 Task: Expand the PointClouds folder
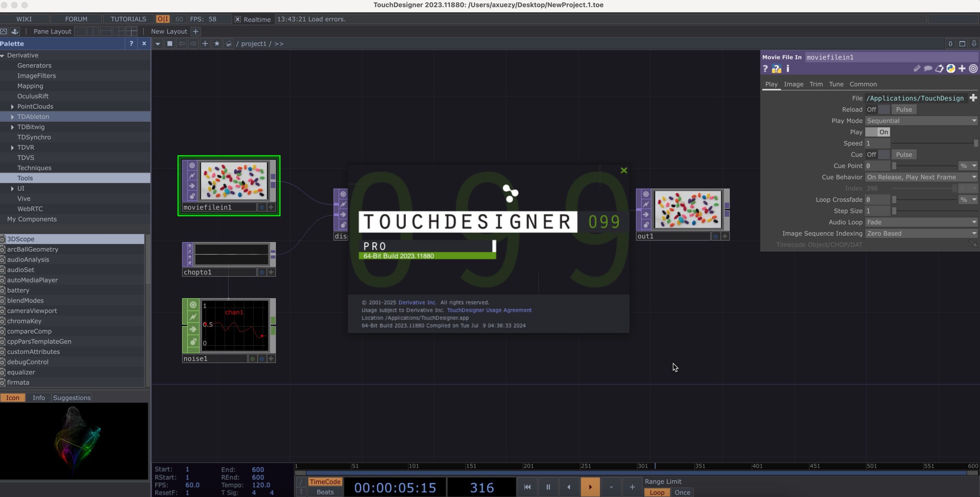pyautogui.click(x=12, y=106)
